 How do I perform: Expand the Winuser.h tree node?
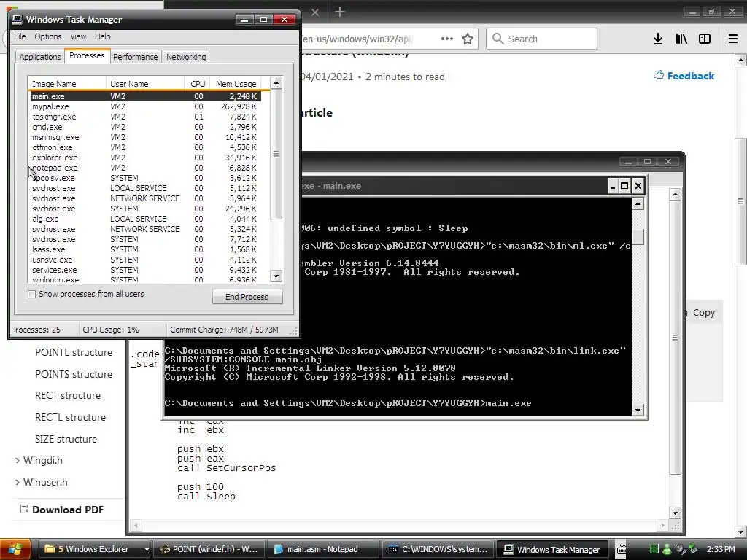pyautogui.click(x=18, y=483)
